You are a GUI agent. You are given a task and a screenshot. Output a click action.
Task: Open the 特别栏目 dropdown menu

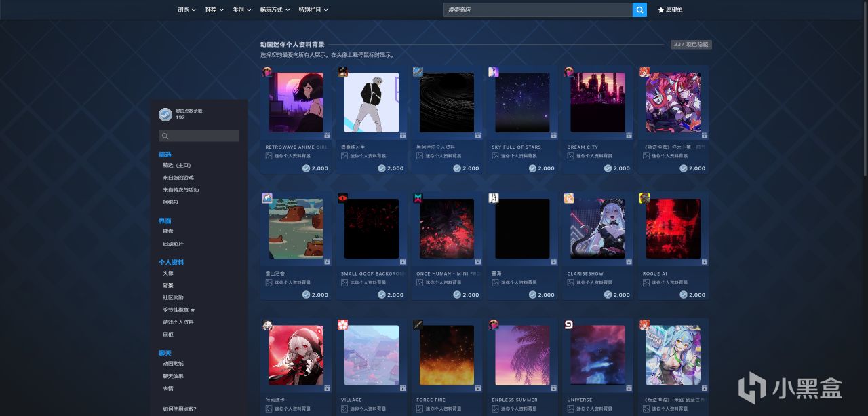313,10
